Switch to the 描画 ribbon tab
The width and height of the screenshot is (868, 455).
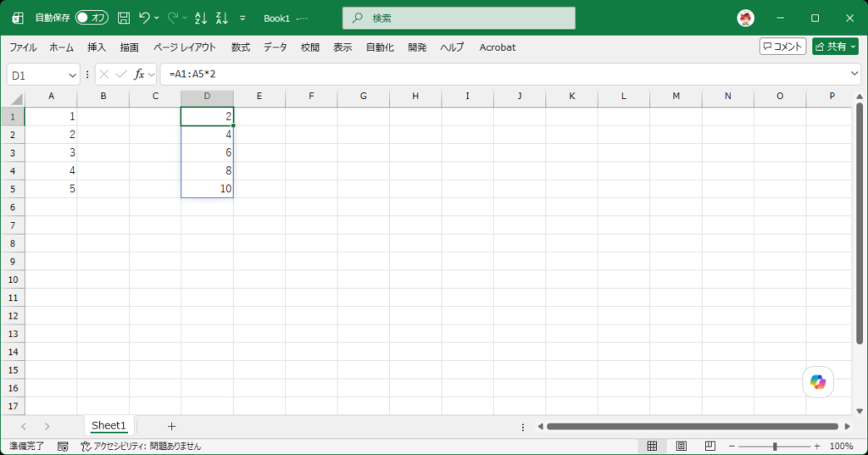coord(129,47)
